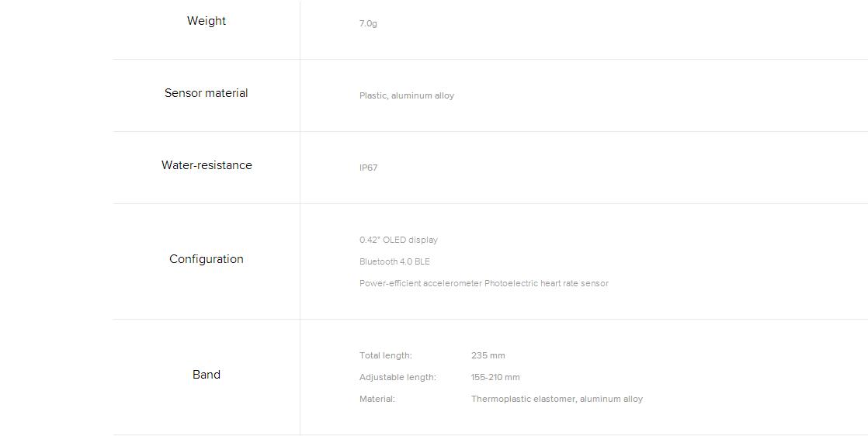Click the Bluetooth 4.0 BLE text
The width and height of the screenshot is (868, 436).
point(394,261)
